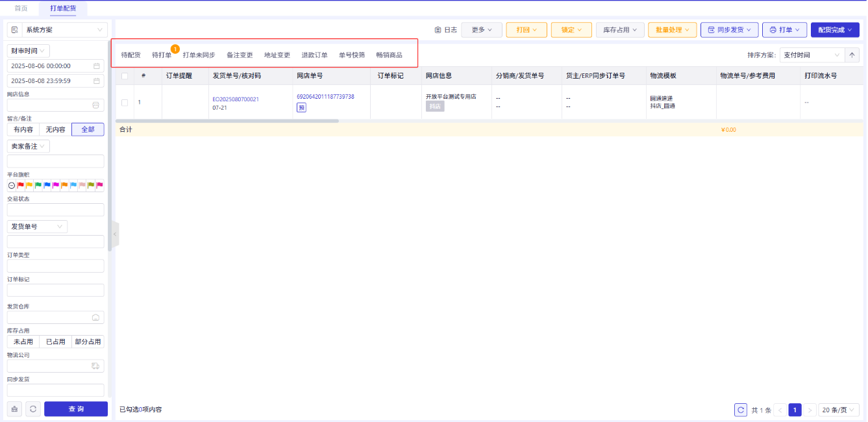Open the 财审时间 dropdown
This screenshot has height=422, width=868.
tap(28, 51)
